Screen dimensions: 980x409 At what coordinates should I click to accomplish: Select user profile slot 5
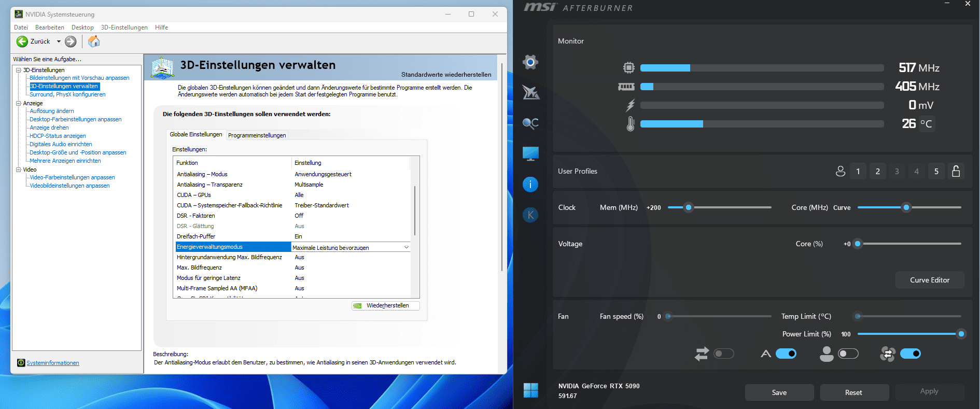[x=936, y=171]
